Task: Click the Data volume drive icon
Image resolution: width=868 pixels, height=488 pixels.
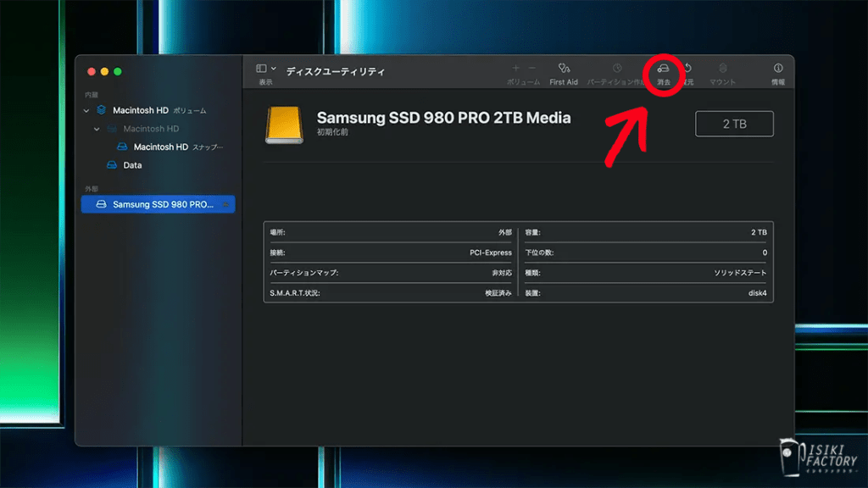Action: pyautogui.click(x=112, y=165)
